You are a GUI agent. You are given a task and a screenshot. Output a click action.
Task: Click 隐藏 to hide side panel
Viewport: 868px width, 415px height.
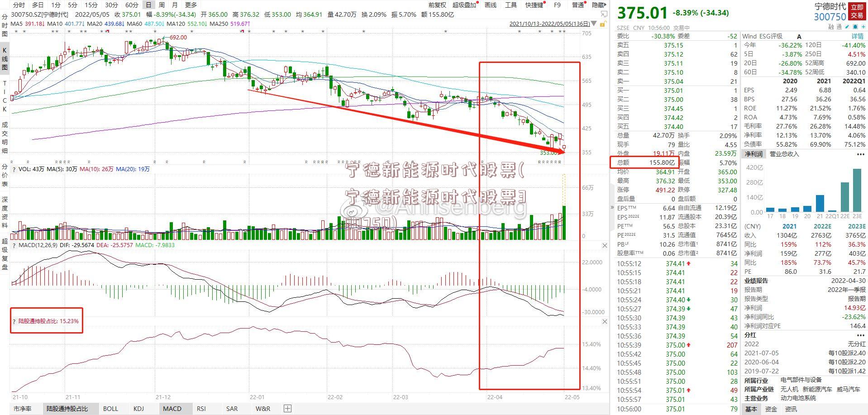pos(598,5)
